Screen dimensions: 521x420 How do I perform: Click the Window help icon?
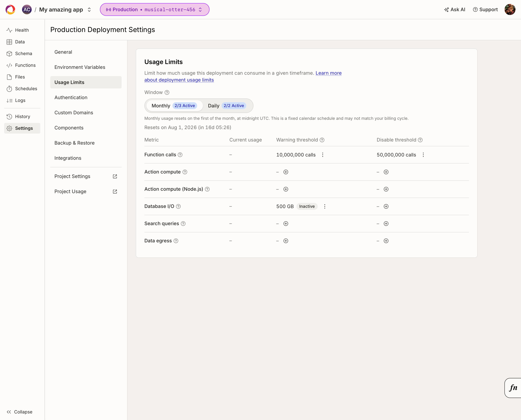click(167, 92)
